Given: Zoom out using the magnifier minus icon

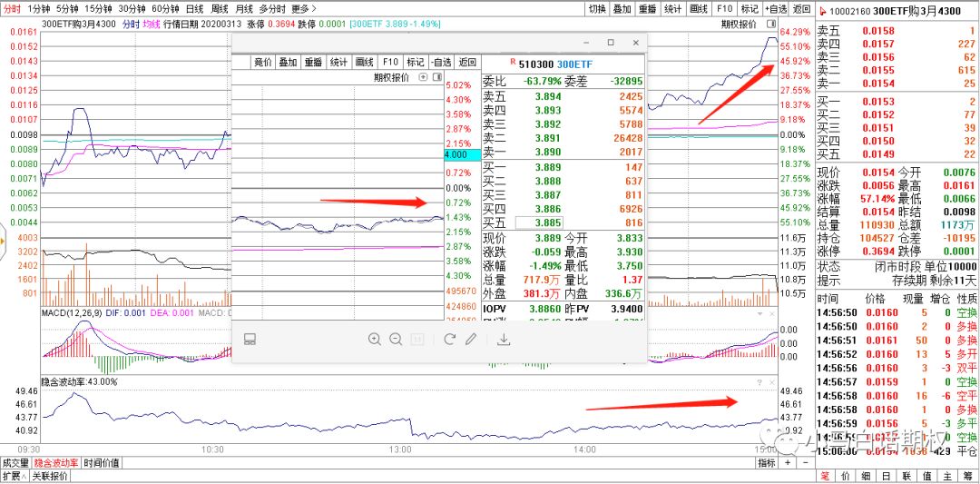Looking at the screenshot, I should coord(396,340).
